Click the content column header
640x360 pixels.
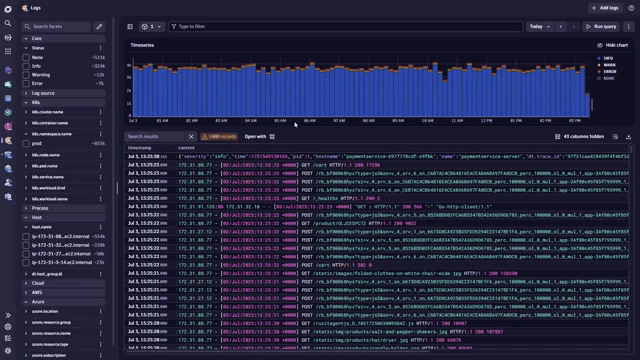pyautogui.click(x=186, y=148)
